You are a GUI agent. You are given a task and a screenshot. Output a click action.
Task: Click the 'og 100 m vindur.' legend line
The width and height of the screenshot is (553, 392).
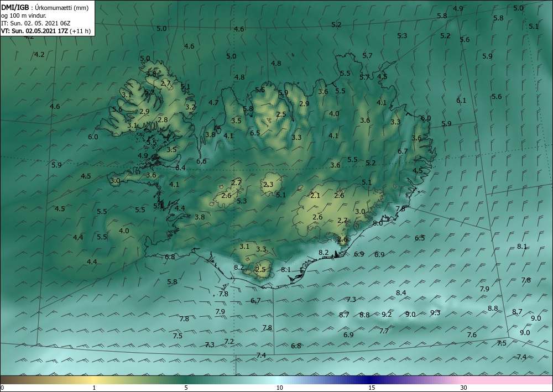[x=24, y=15]
